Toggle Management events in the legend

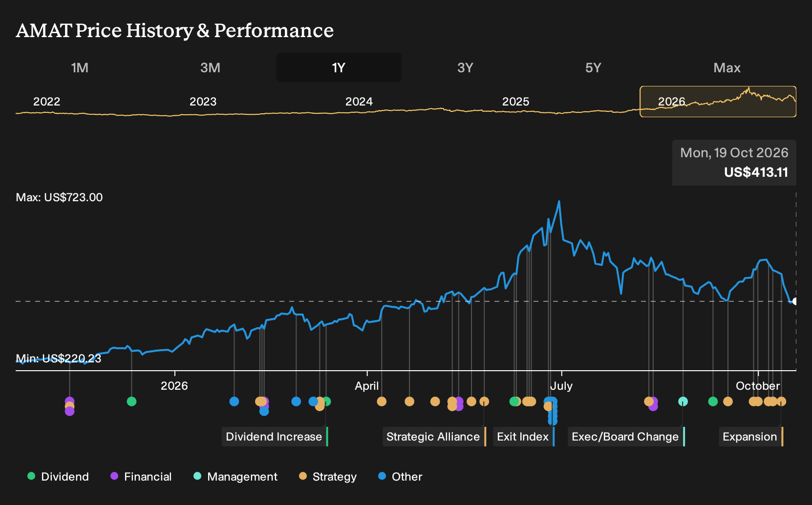pos(235,476)
